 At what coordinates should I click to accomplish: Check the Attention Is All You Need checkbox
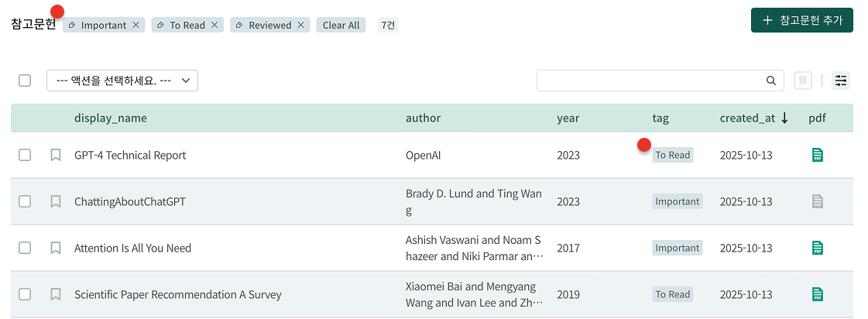pyautogui.click(x=25, y=248)
